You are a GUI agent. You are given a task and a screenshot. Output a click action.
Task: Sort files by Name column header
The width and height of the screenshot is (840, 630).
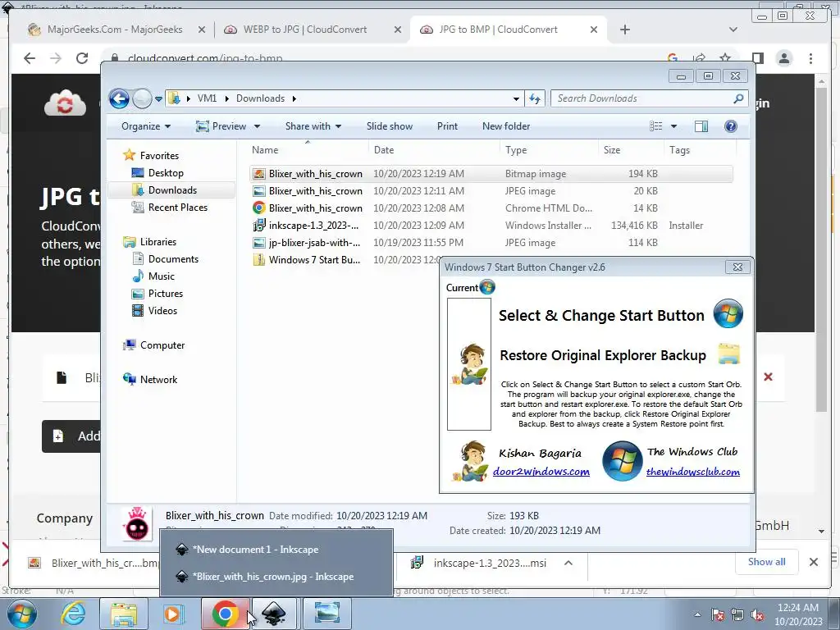[265, 150]
